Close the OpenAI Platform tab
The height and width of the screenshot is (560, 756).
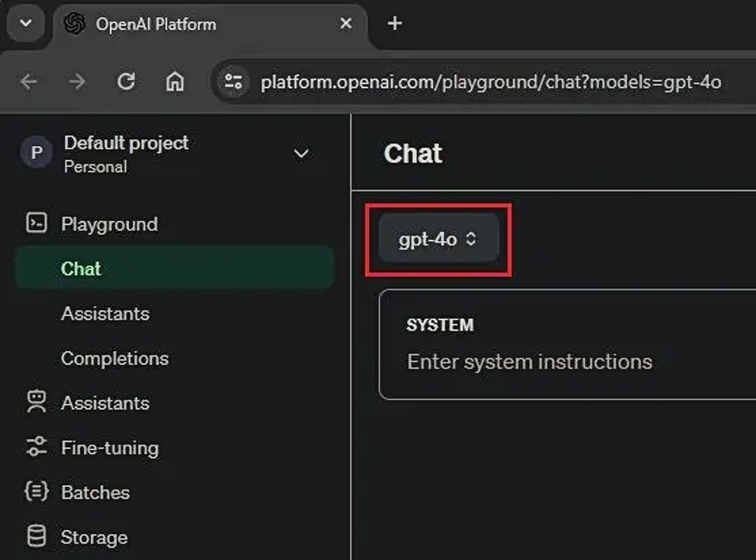346,23
